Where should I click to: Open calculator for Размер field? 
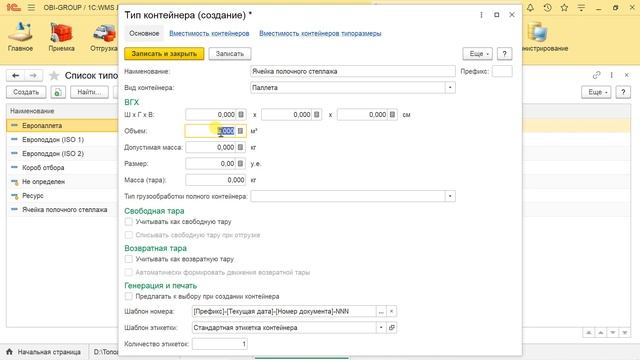coord(240,164)
